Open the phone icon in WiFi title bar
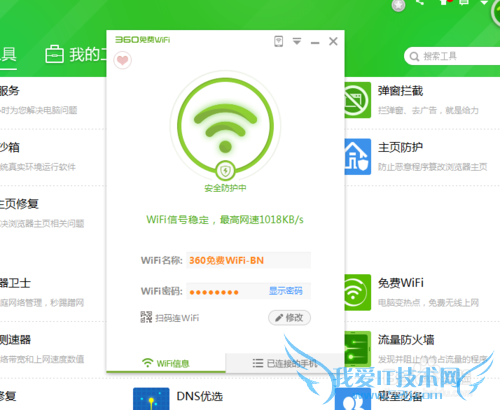The height and width of the screenshot is (410, 500). 279,41
